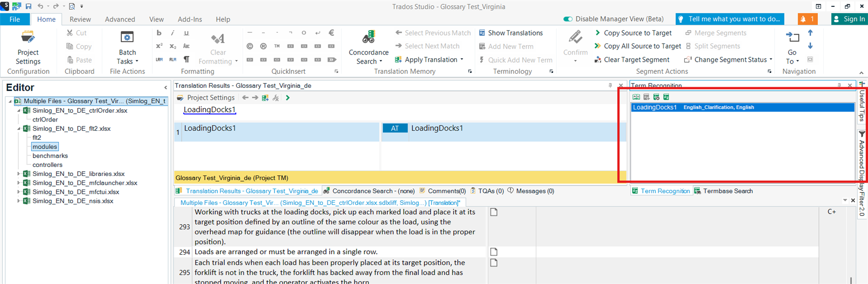Open the Add-Ins ribbon tab
The height and width of the screenshot is (284, 868).
click(190, 19)
